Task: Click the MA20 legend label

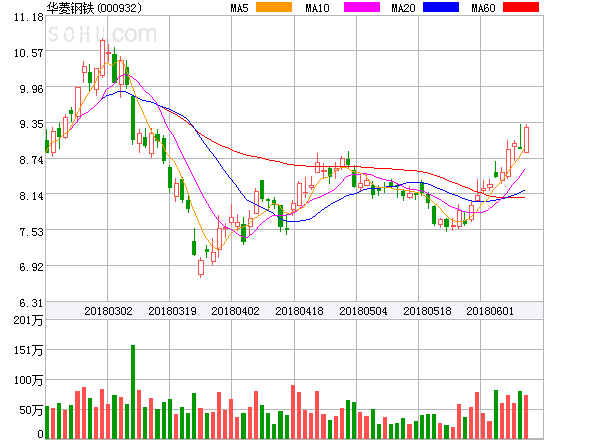Action: coord(403,8)
